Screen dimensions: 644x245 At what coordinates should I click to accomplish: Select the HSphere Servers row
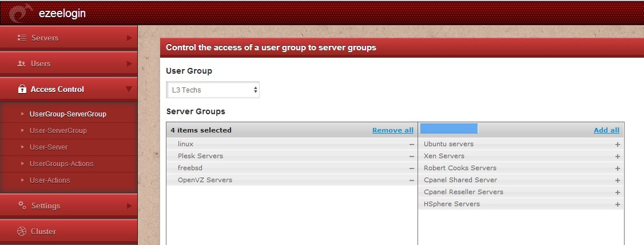(521, 203)
